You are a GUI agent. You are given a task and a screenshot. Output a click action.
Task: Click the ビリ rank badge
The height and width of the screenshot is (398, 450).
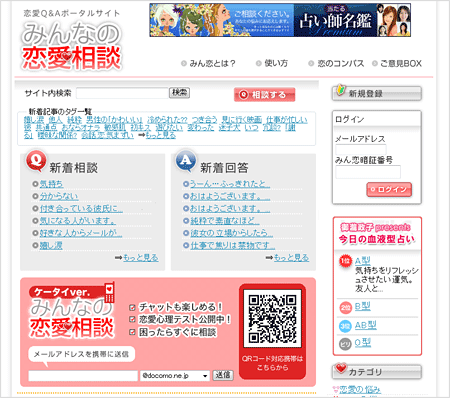point(345,344)
